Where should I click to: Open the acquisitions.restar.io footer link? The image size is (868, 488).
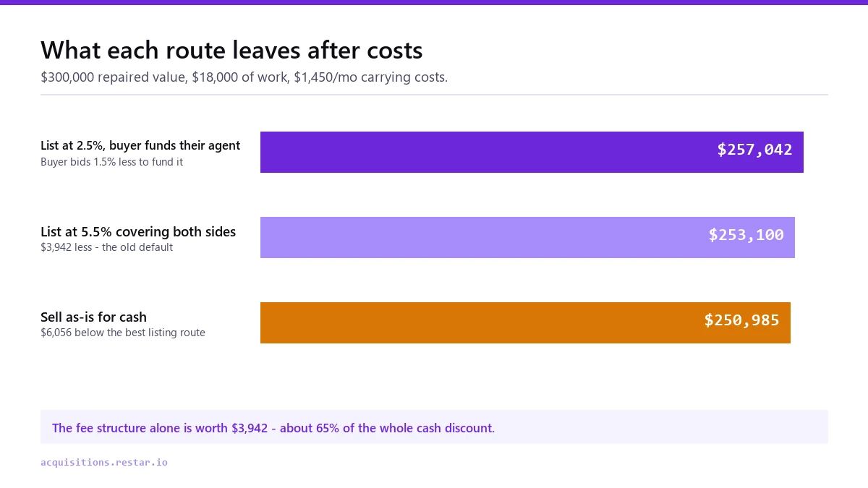[104, 462]
